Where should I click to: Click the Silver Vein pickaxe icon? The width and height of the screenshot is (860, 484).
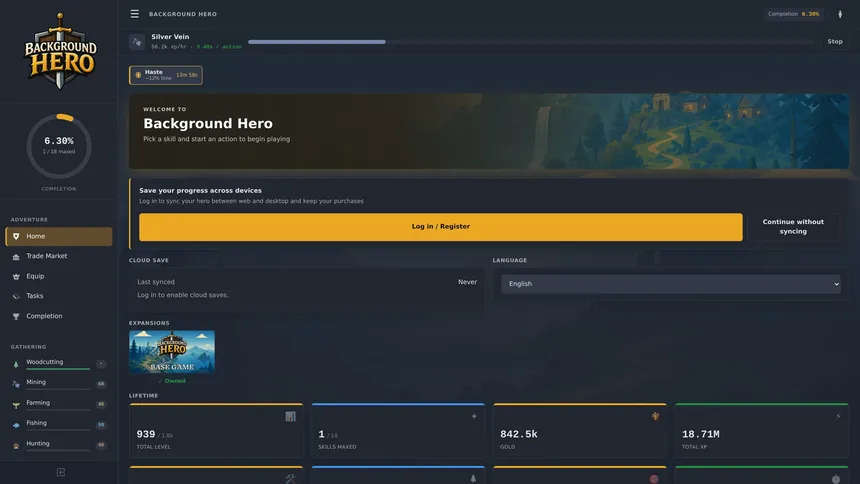point(137,42)
